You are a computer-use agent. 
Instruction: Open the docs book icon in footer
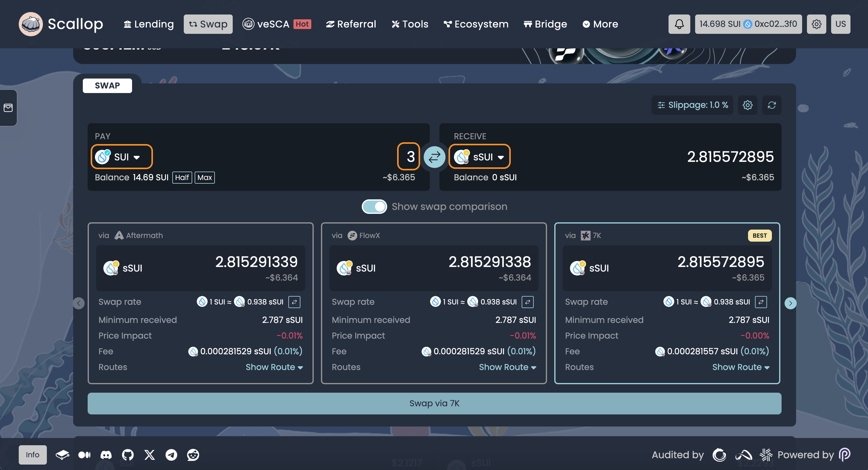[62, 455]
